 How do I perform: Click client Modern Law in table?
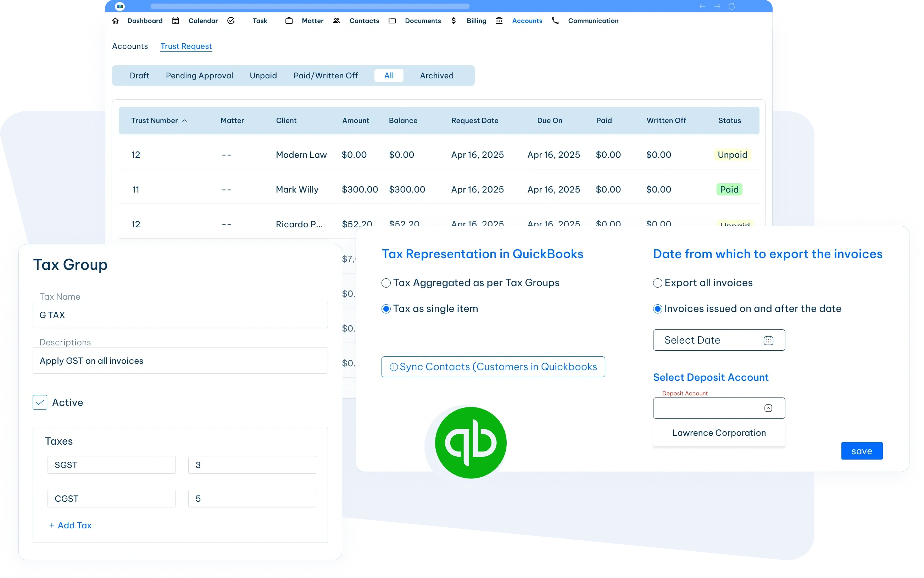pyautogui.click(x=301, y=155)
